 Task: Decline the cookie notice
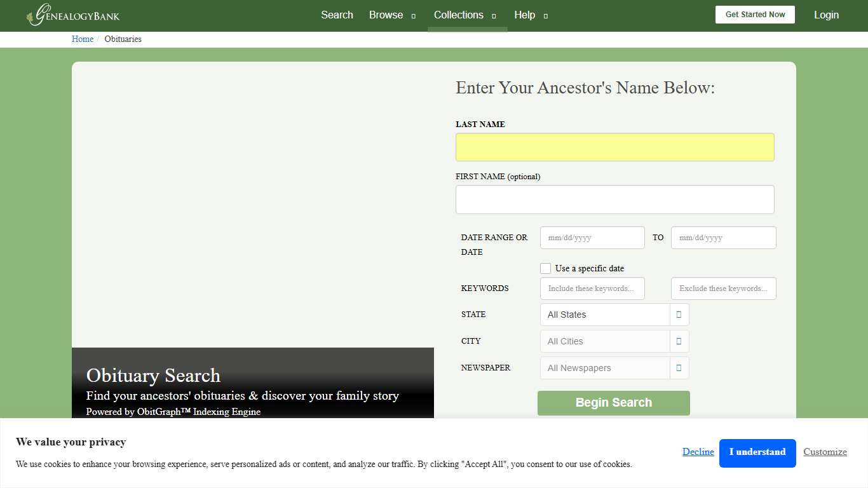click(x=698, y=452)
